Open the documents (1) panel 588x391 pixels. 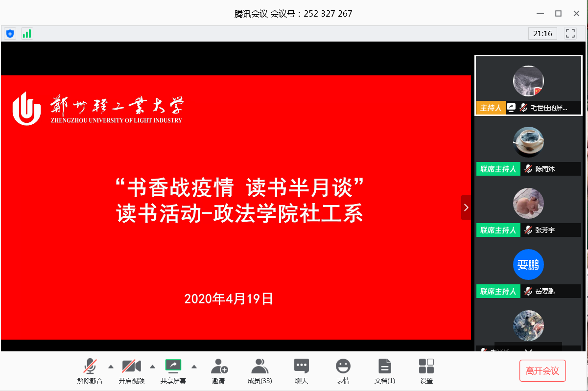pyautogui.click(x=384, y=371)
